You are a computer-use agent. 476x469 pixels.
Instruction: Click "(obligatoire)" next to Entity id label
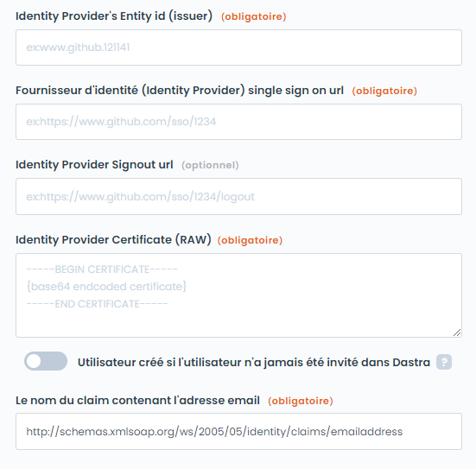pos(253,16)
